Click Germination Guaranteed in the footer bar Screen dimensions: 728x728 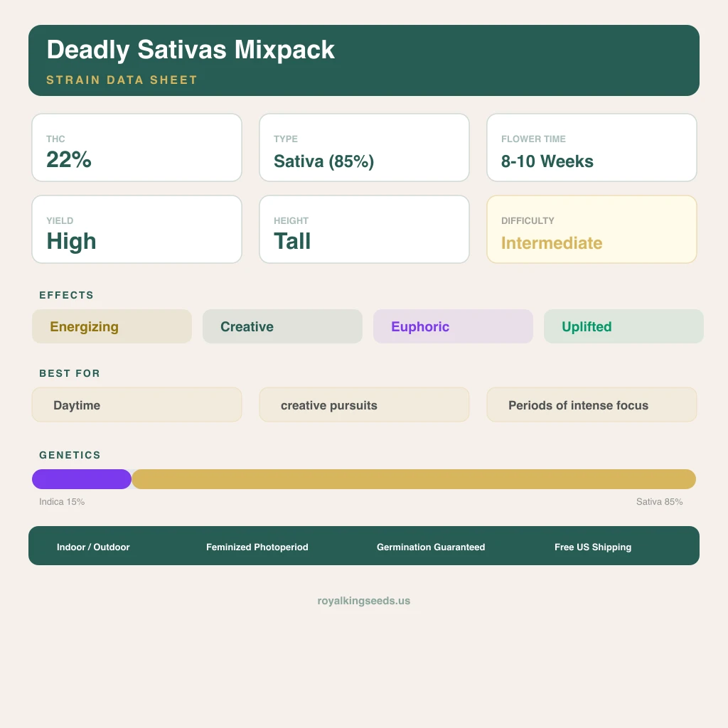(x=431, y=547)
